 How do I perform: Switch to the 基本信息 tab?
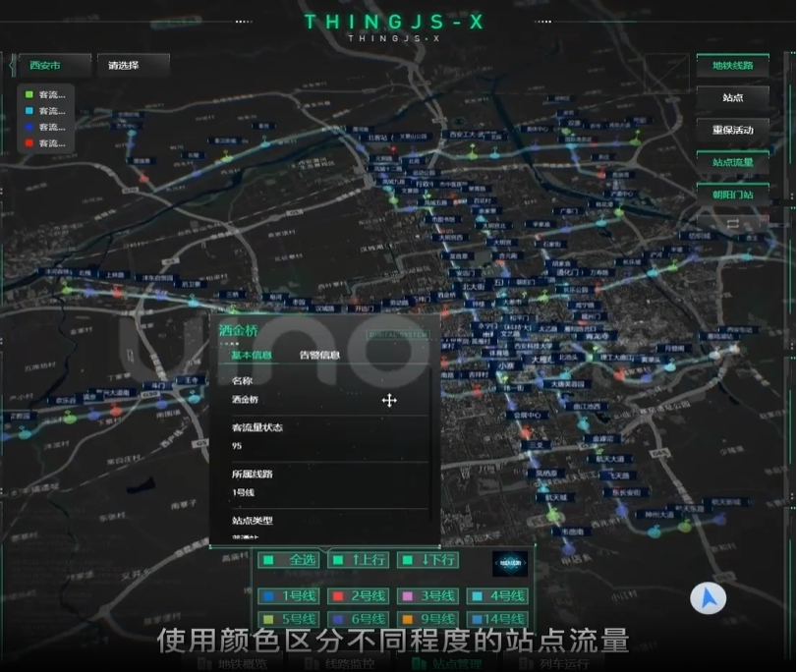[252, 355]
